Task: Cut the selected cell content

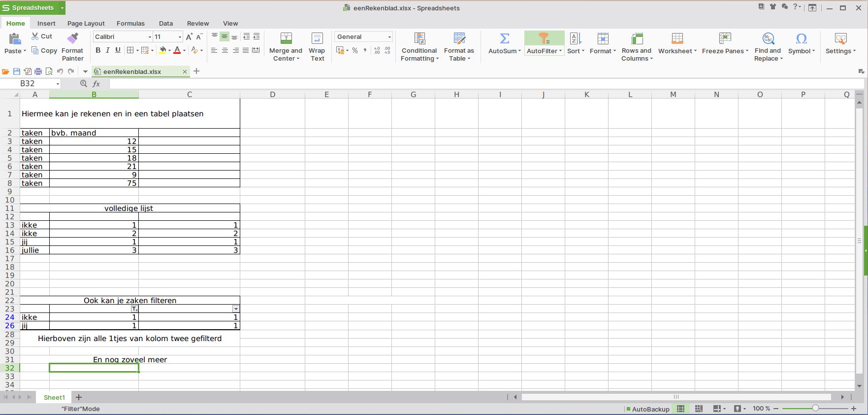Action: (42, 36)
